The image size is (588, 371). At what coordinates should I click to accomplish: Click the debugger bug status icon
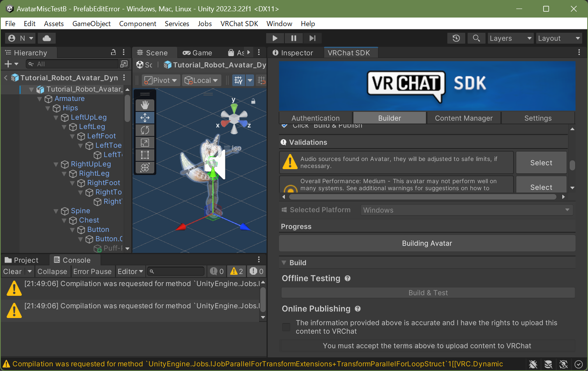(533, 364)
